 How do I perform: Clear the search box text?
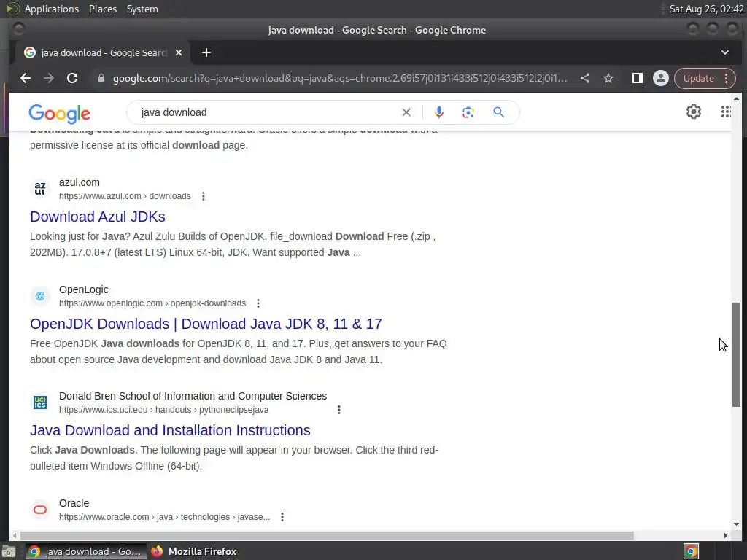[x=406, y=112]
